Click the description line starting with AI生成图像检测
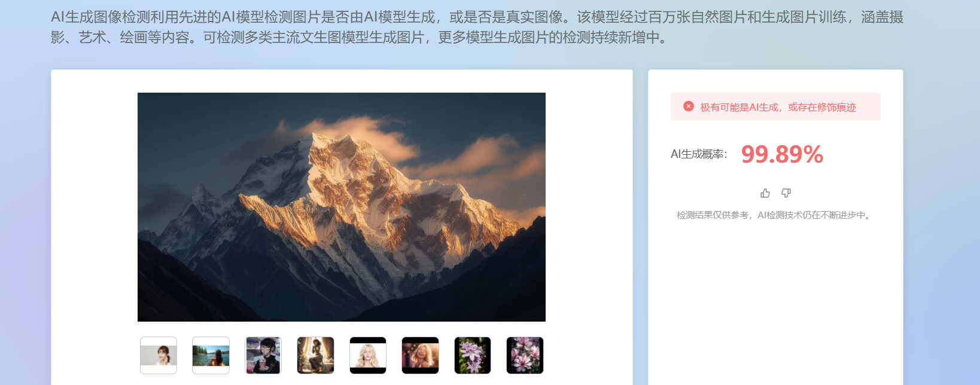The width and height of the screenshot is (980, 385). (x=477, y=17)
